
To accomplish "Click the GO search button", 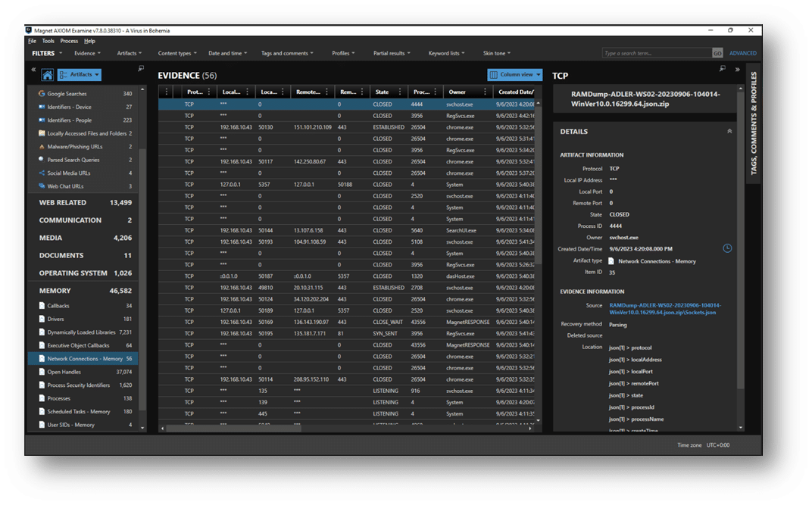I will pos(717,54).
